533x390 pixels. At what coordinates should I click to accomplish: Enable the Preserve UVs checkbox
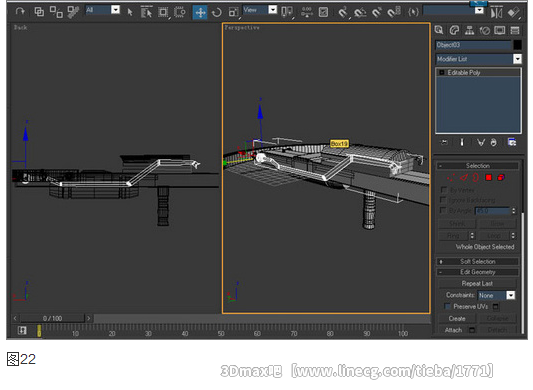coord(447,306)
